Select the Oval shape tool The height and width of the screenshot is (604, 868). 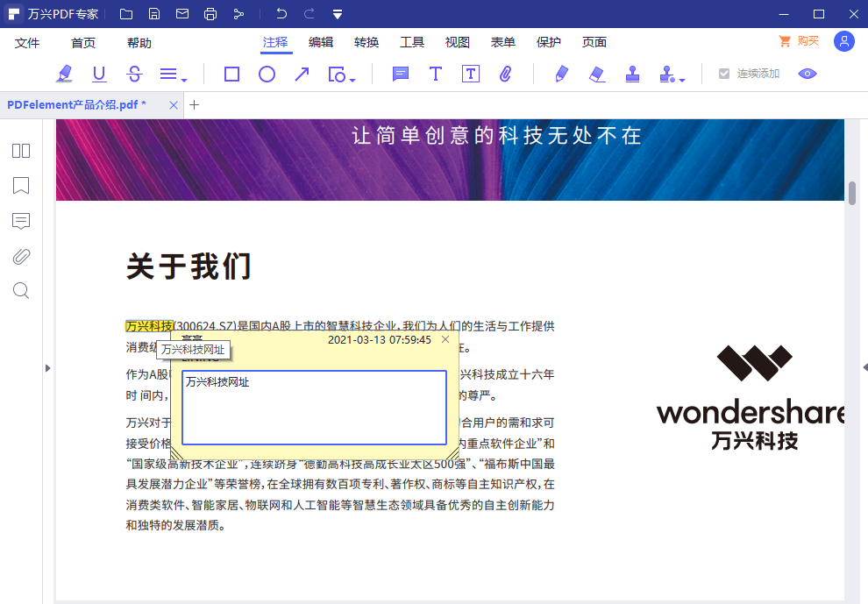point(267,74)
